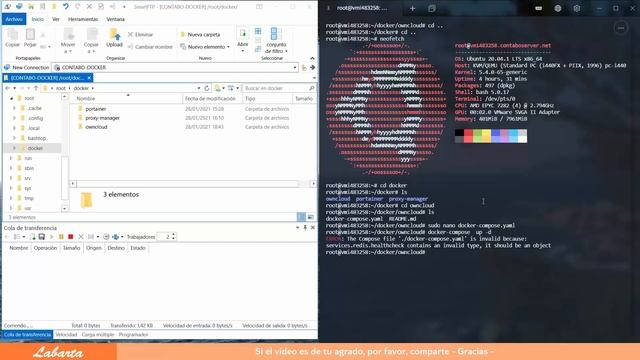Click Nueva carpeta in the ribbon
640x360 pixels.
(200, 35)
